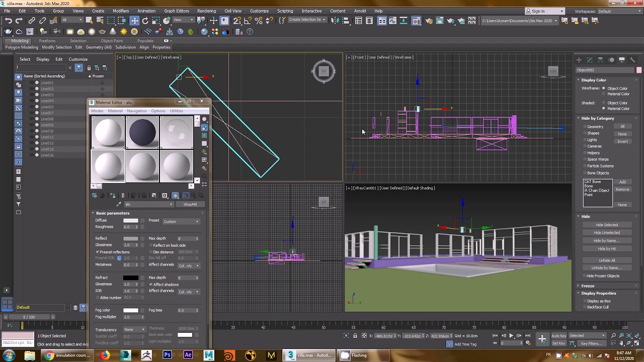644x362 pixels.
Task: Open the Hierarchy tab icon in command panel
Action: tap(601, 60)
